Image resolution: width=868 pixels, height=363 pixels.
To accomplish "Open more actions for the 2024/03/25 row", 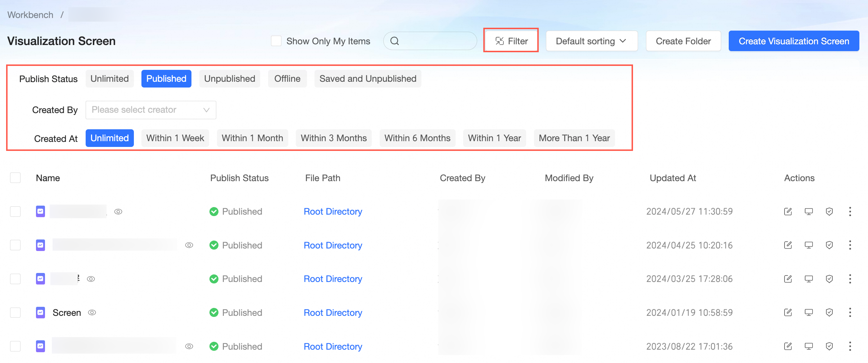I will point(850,279).
